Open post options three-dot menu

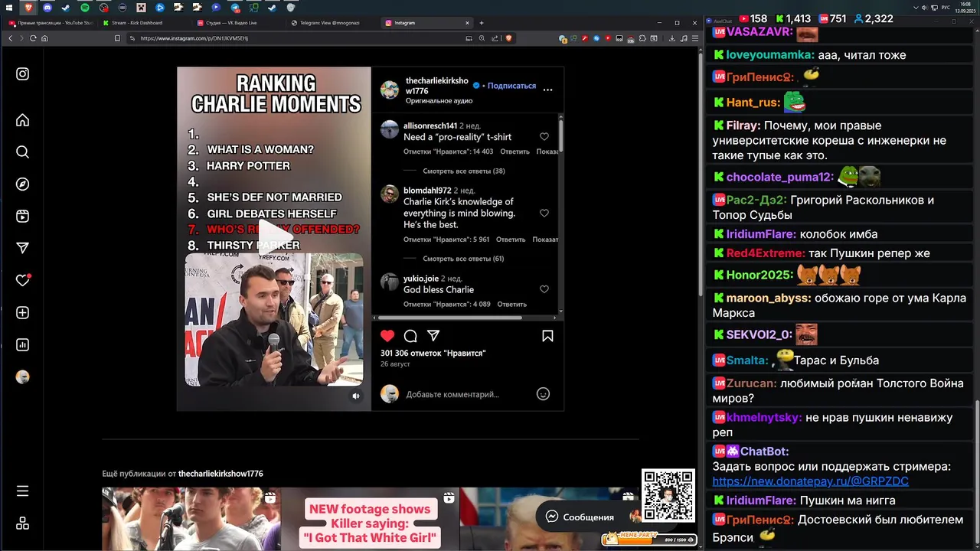pos(547,90)
